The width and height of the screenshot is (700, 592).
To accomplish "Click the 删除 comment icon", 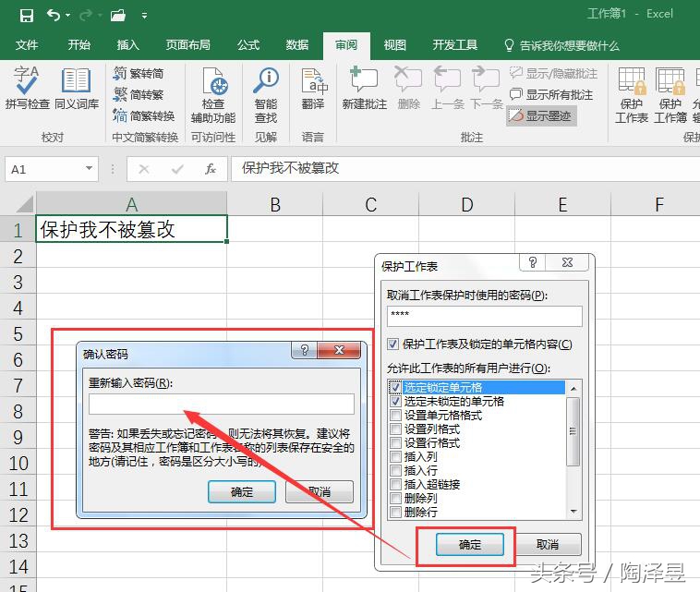I will click(408, 88).
